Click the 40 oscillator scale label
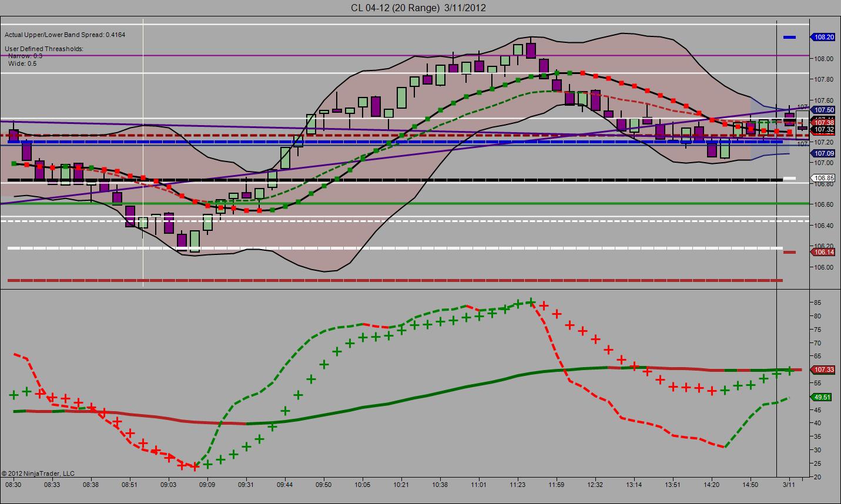This screenshot has height=504, width=841. (817, 424)
